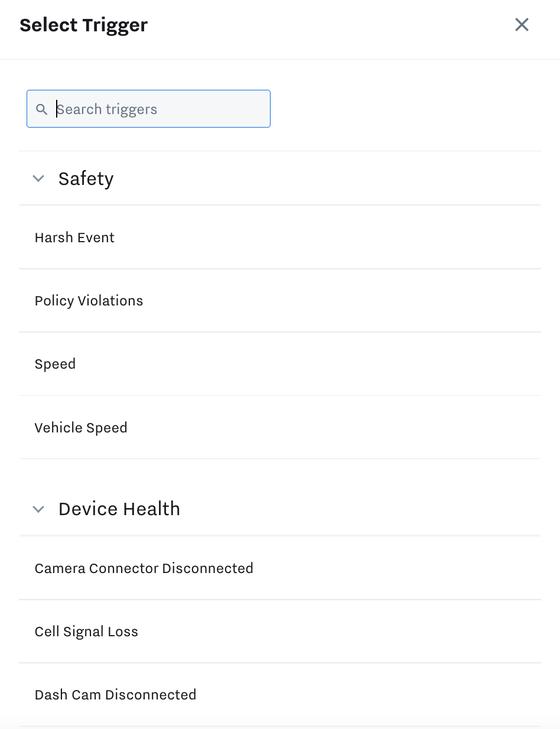Click the Safety category heading text
This screenshot has height=729, width=560.
[86, 178]
